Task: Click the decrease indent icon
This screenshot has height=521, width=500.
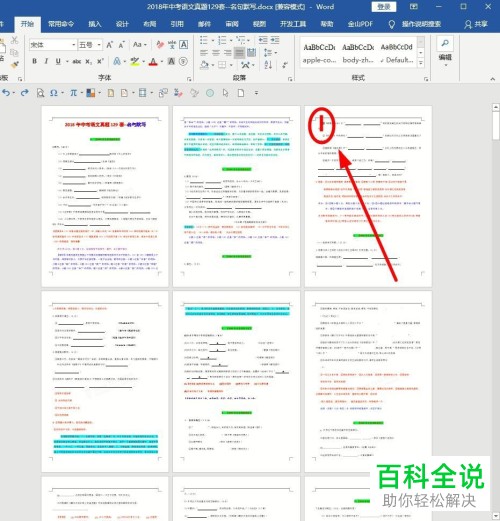Action: pos(263,40)
